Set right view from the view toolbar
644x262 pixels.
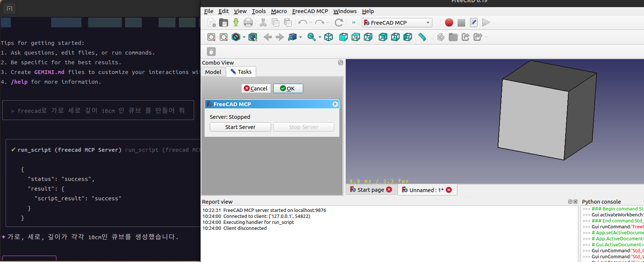coord(368,37)
